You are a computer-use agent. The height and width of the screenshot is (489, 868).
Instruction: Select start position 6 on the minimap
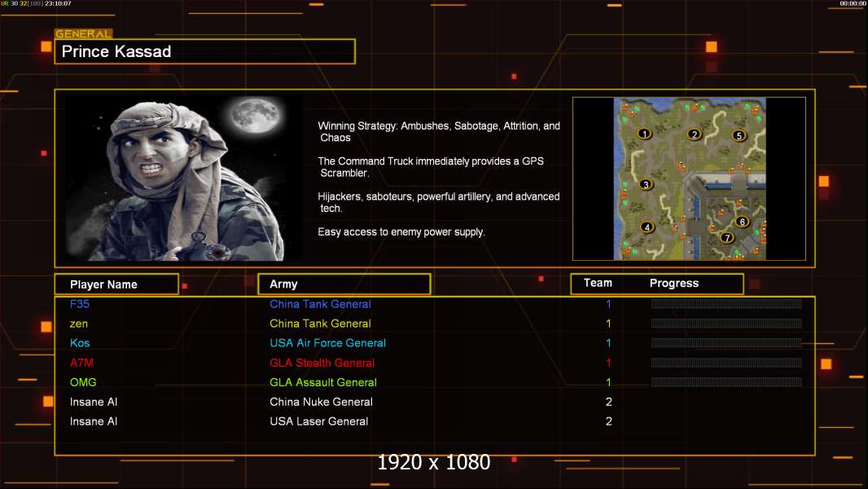(x=742, y=222)
